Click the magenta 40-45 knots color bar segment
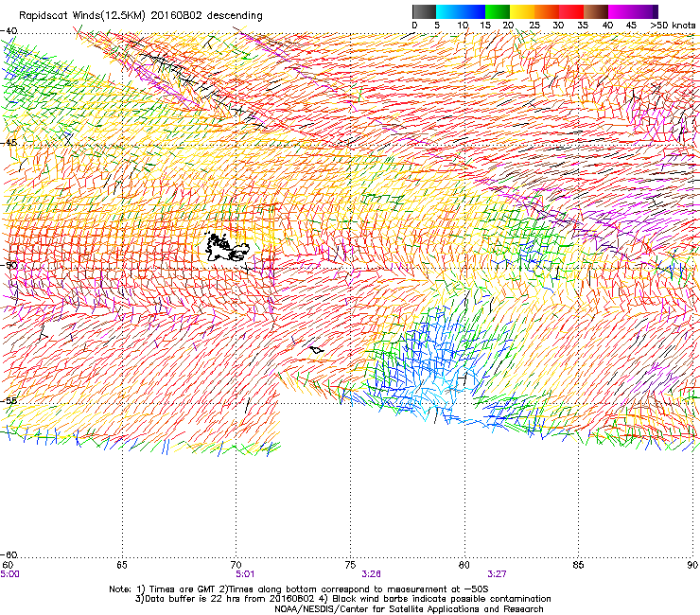Screen dimensions: 700x615 pyautogui.click(x=621, y=11)
